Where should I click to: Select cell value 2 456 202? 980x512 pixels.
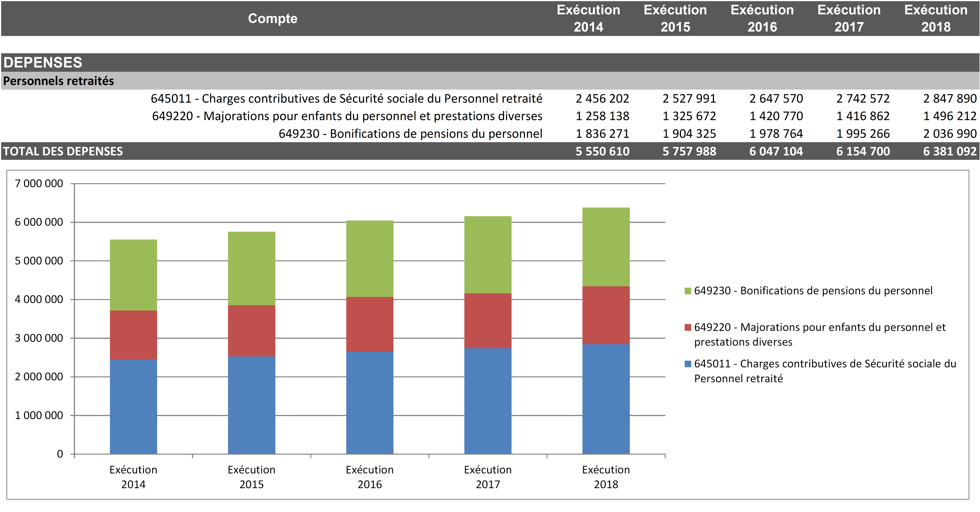[x=602, y=99]
